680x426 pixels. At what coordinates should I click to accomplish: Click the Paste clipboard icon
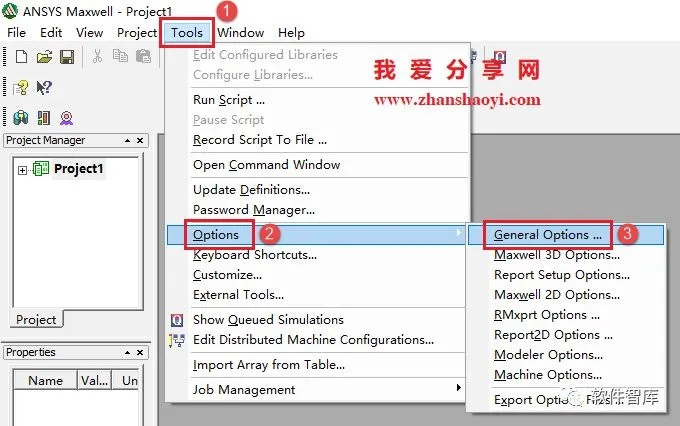143,56
